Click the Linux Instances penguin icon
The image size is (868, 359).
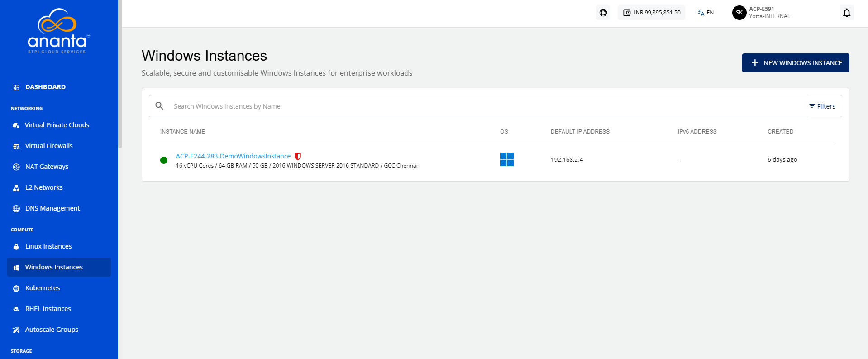tap(16, 247)
